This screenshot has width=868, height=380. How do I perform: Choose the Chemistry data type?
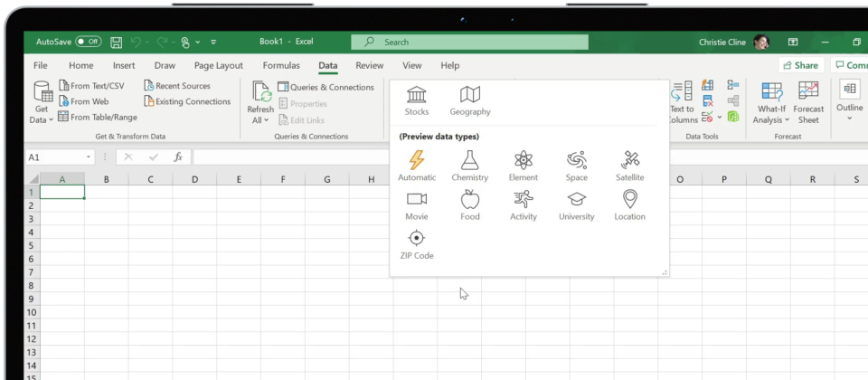click(470, 166)
